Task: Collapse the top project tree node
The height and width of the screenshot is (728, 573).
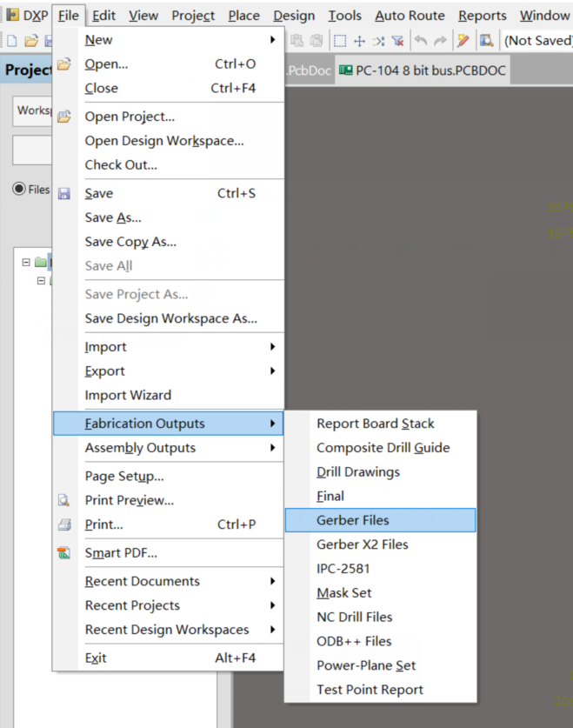Action: pyautogui.click(x=26, y=263)
